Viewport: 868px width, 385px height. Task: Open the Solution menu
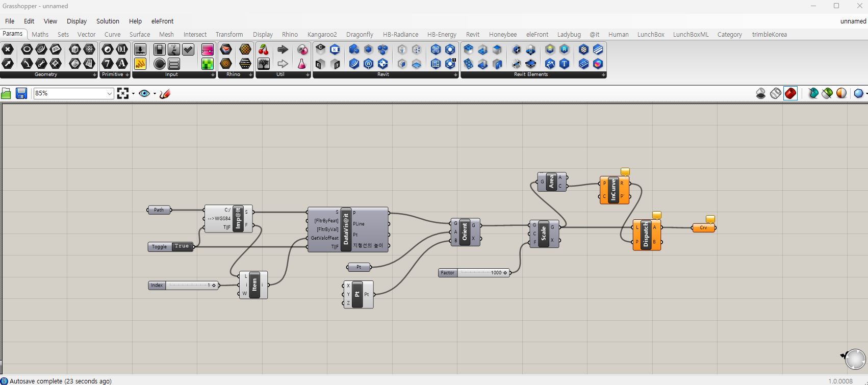108,21
